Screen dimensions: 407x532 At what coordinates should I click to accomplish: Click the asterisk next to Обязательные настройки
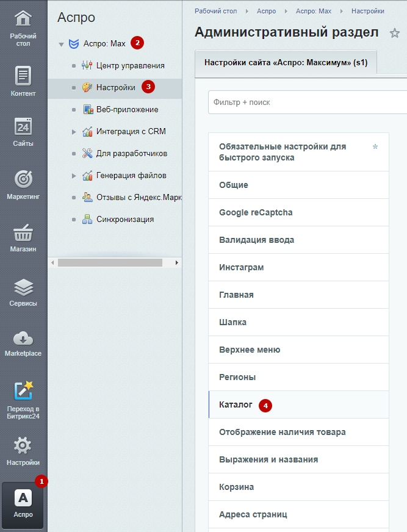coord(375,146)
